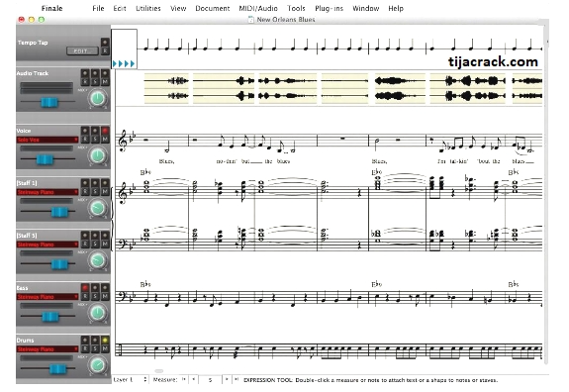Go to the previous measure
Viewport: 569px width, 392px height.
click(193, 380)
